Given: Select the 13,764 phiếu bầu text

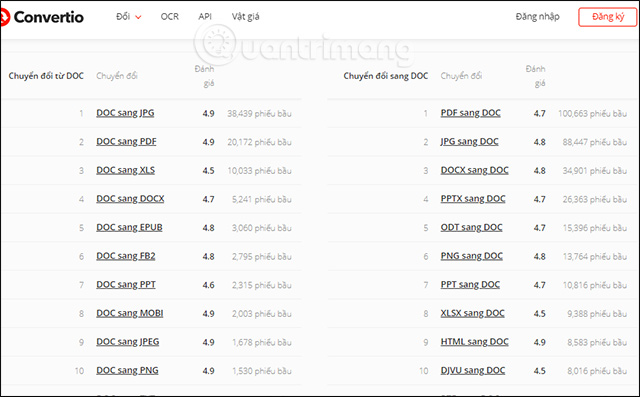Looking at the screenshot, I should tap(595, 256).
